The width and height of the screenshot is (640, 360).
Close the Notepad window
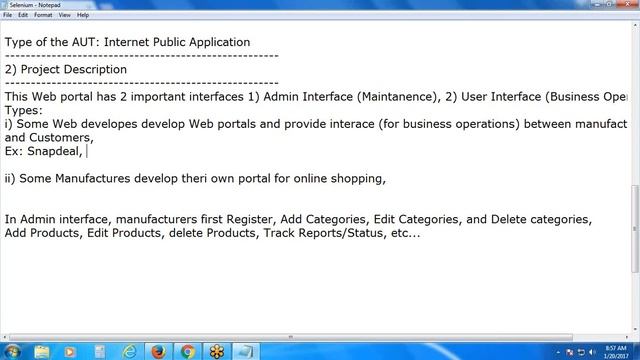pyautogui.click(x=627, y=4)
